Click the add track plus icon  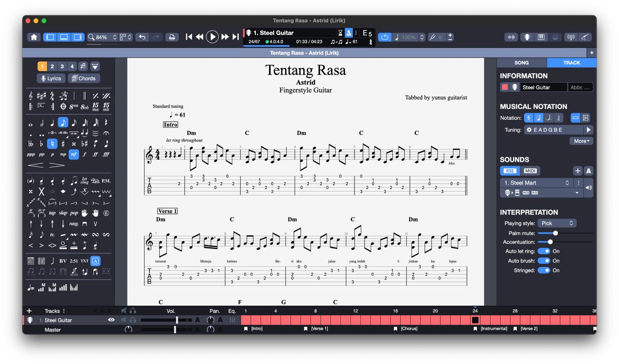click(29, 311)
